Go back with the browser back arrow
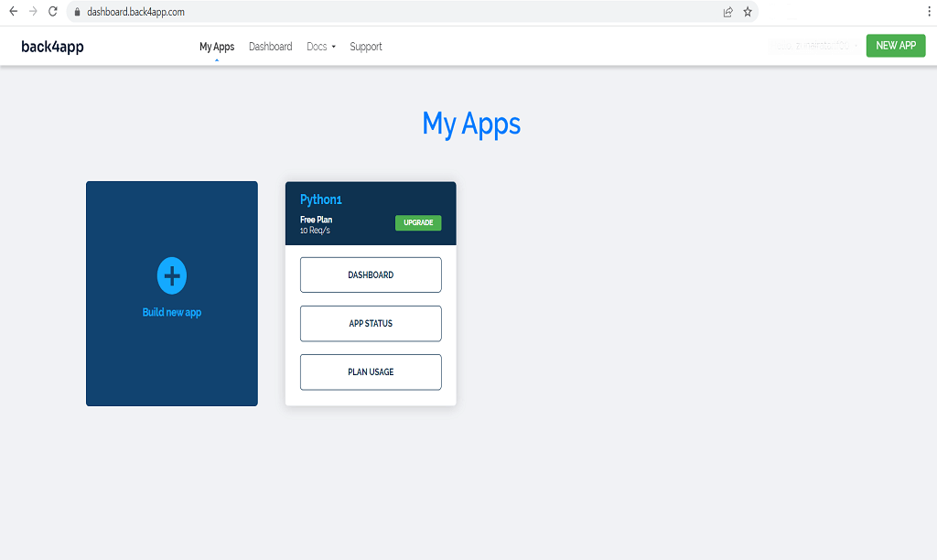Viewport: 937px width, 560px height. [13, 11]
